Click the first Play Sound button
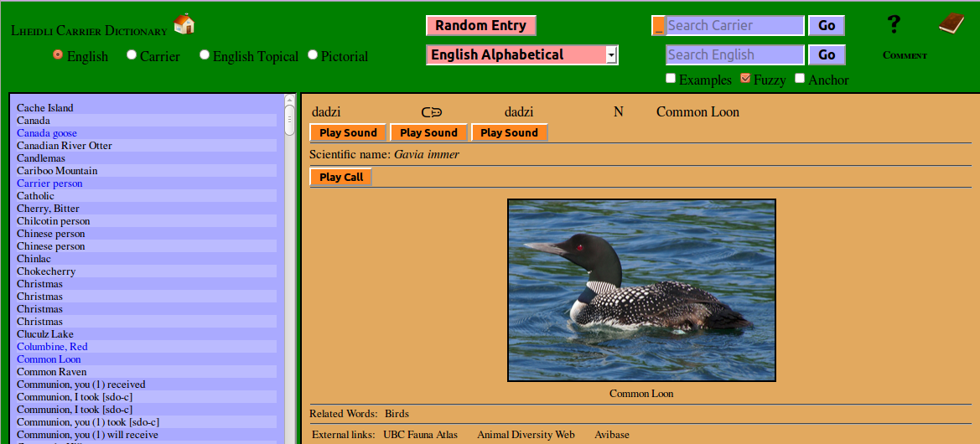Screen dimensions: 980x444 [x=348, y=132]
